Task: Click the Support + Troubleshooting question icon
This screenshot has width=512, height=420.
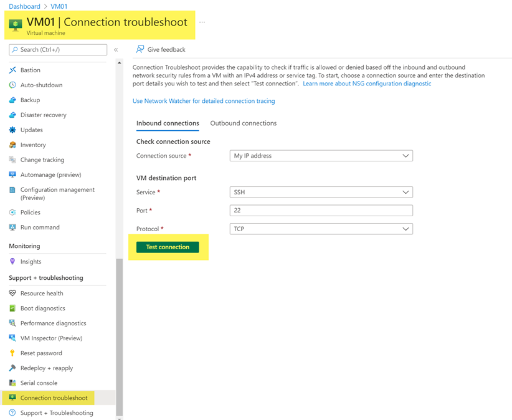Action: [12, 413]
